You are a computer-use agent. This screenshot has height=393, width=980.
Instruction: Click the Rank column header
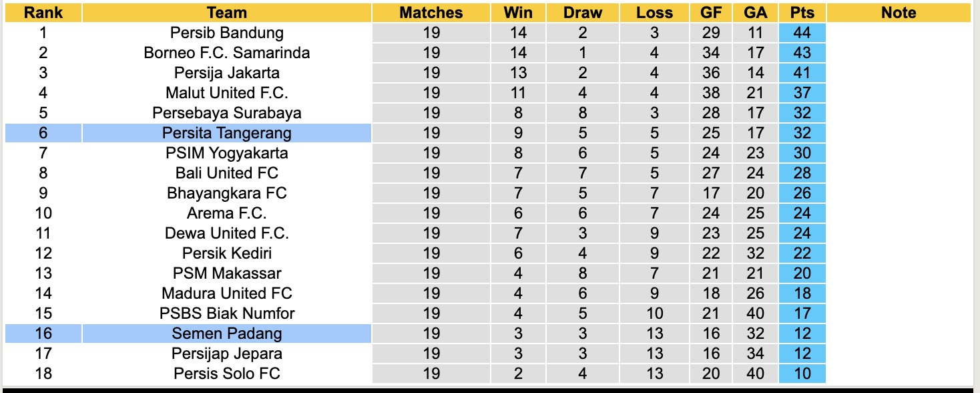[x=43, y=13]
